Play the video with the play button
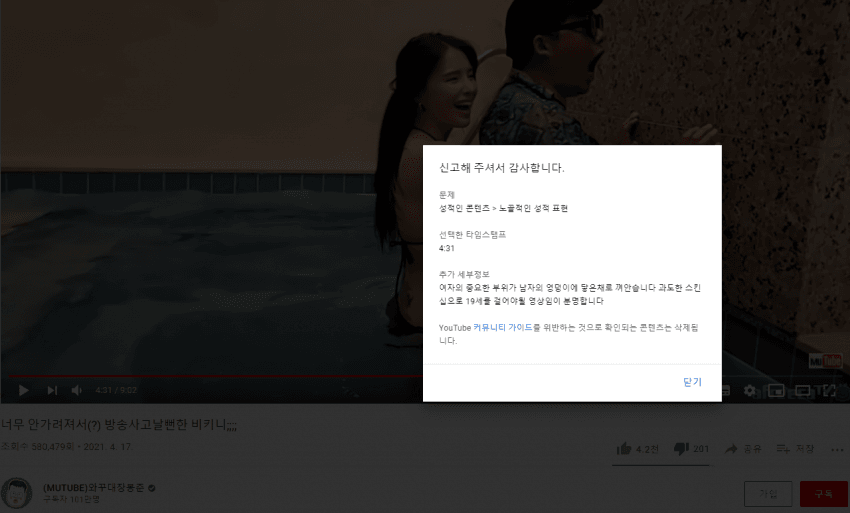Viewport: 850px width, 513px height. coord(23,390)
